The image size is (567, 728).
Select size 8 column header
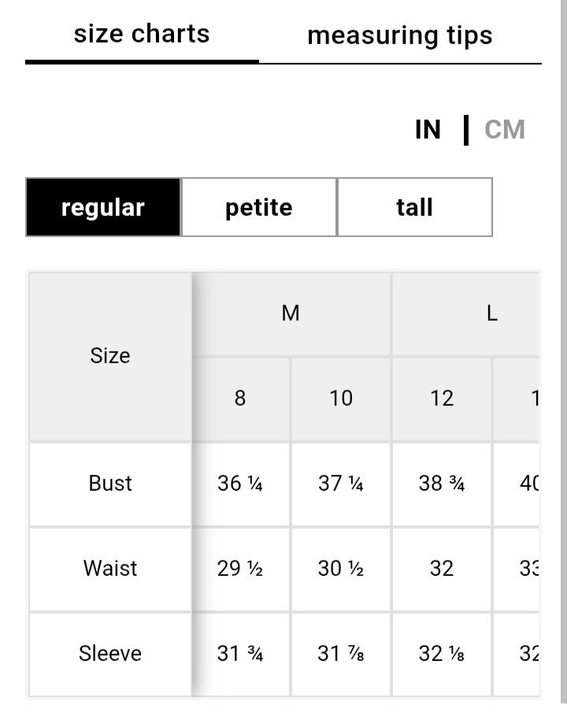click(x=240, y=399)
